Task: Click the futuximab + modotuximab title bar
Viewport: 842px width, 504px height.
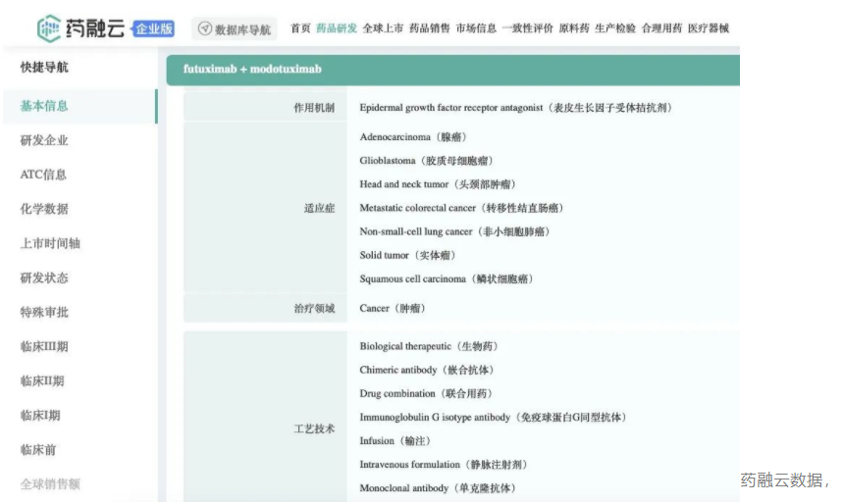Action: [451, 70]
